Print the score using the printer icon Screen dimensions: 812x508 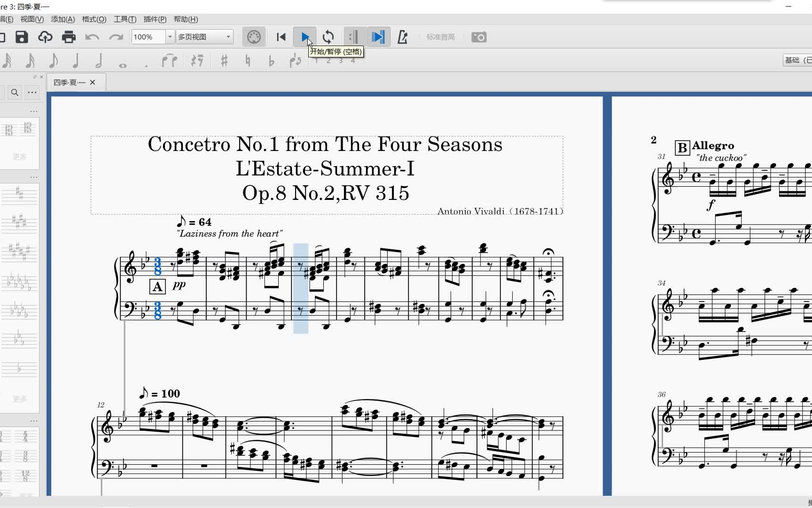[x=69, y=37]
